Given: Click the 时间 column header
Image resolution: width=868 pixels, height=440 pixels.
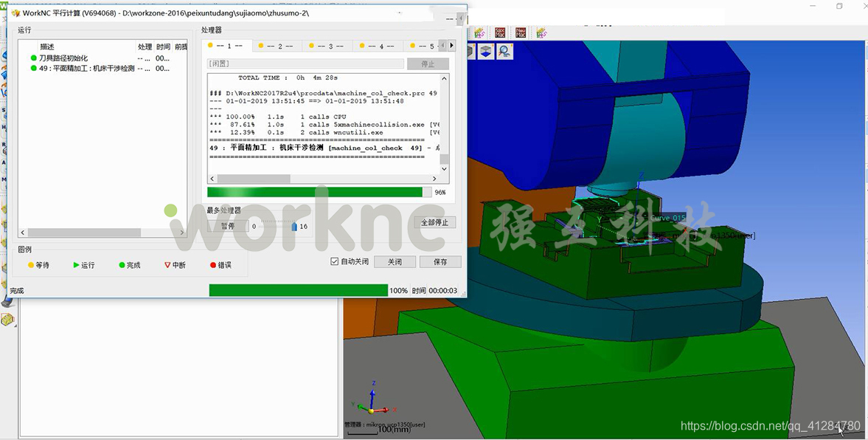Looking at the screenshot, I should tap(163, 47).
